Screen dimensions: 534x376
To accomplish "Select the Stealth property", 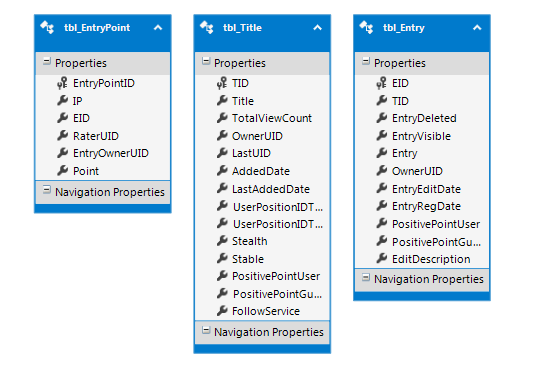I will coord(250,241).
